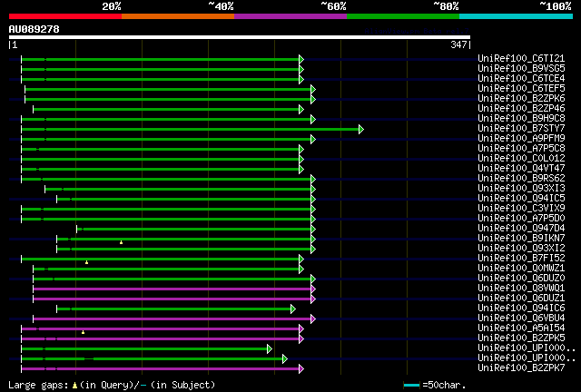Click the query gap marker under B9IKN7 bar

click(121, 242)
